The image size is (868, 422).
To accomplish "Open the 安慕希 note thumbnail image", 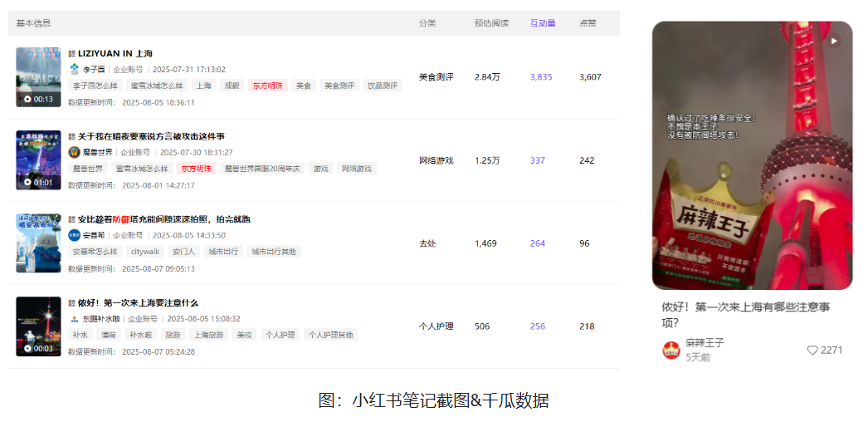I will pyautogui.click(x=38, y=243).
